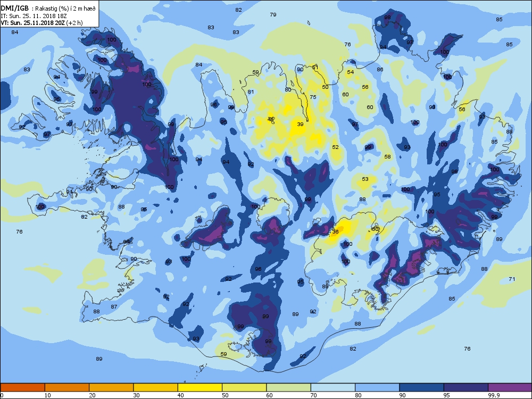Choose the dark blue 90–95 legend swatch
Viewport: 532px width, 399px height.
pos(422,387)
